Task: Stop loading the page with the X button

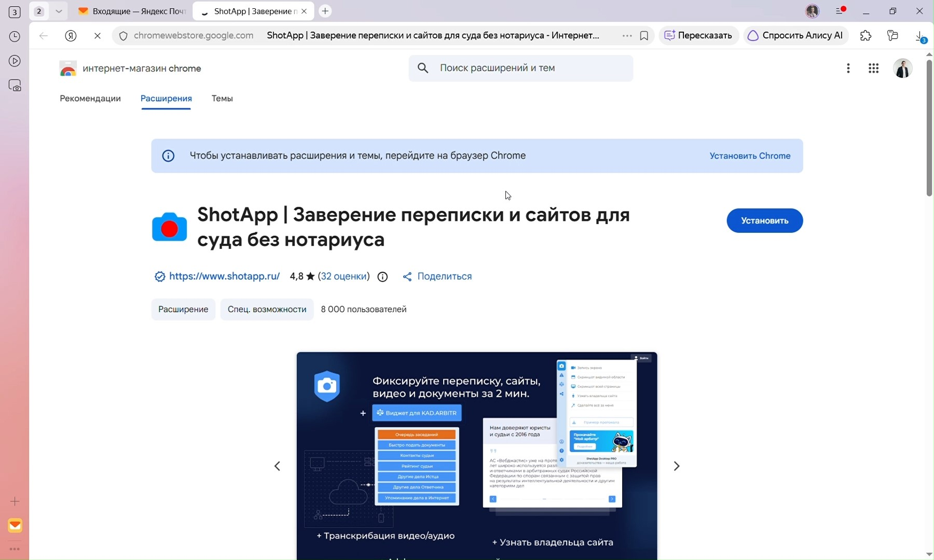Action: point(98,36)
